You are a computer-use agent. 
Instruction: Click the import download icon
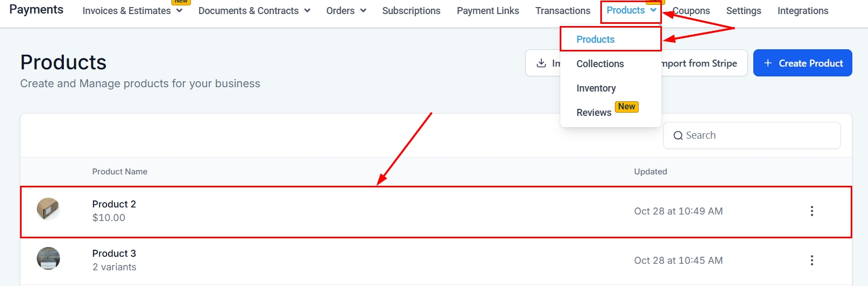(541, 63)
